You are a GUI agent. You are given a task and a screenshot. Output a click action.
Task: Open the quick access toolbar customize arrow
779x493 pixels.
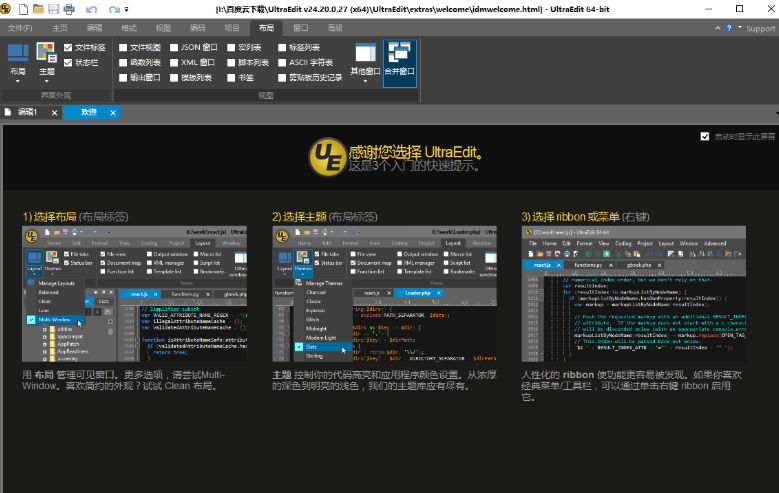click(x=127, y=9)
